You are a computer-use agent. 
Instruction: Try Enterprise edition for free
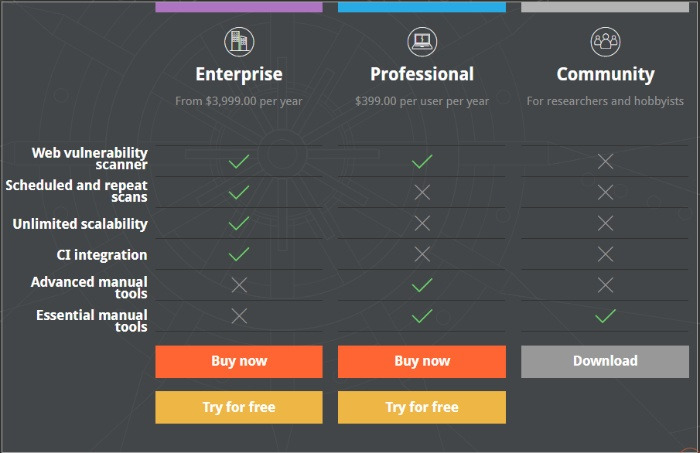point(239,407)
